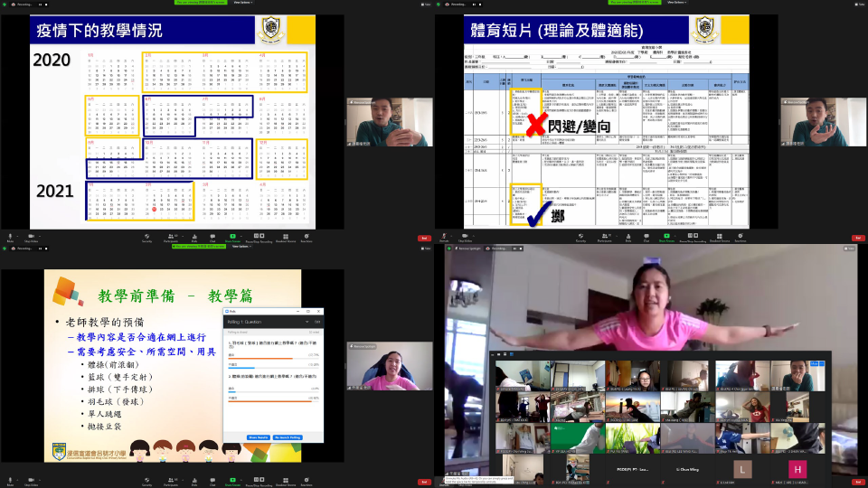Mute microphone in the 疫情下的教學情況 window
Viewport: 868px width, 488px height.
10,238
